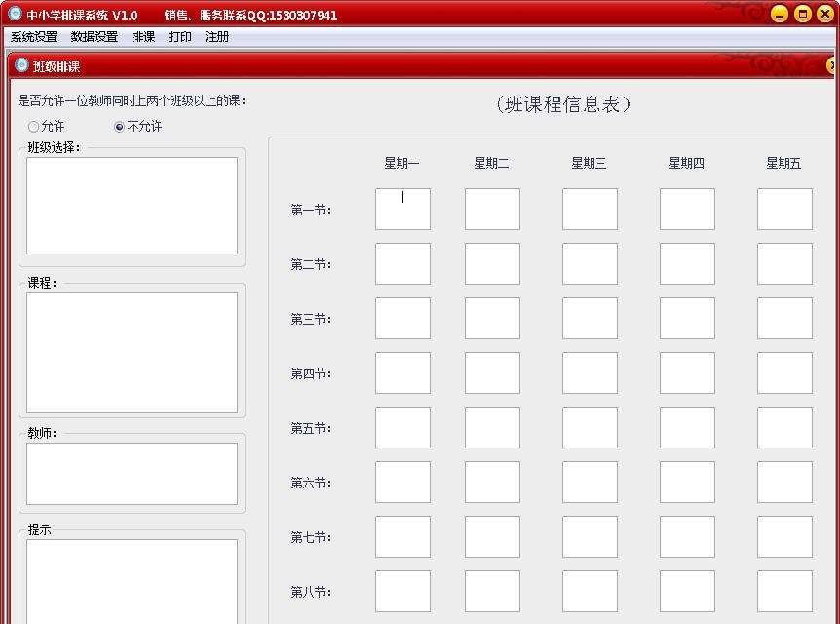Click the 星期二 第二节 schedule cell
Screen dimensions: 840x624
(x=492, y=263)
